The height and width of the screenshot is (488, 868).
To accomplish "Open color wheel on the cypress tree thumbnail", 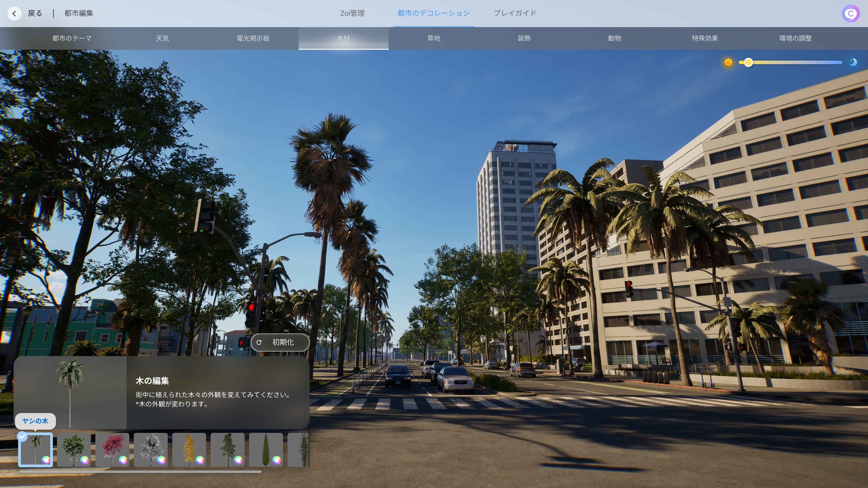I will click(277, 460).
